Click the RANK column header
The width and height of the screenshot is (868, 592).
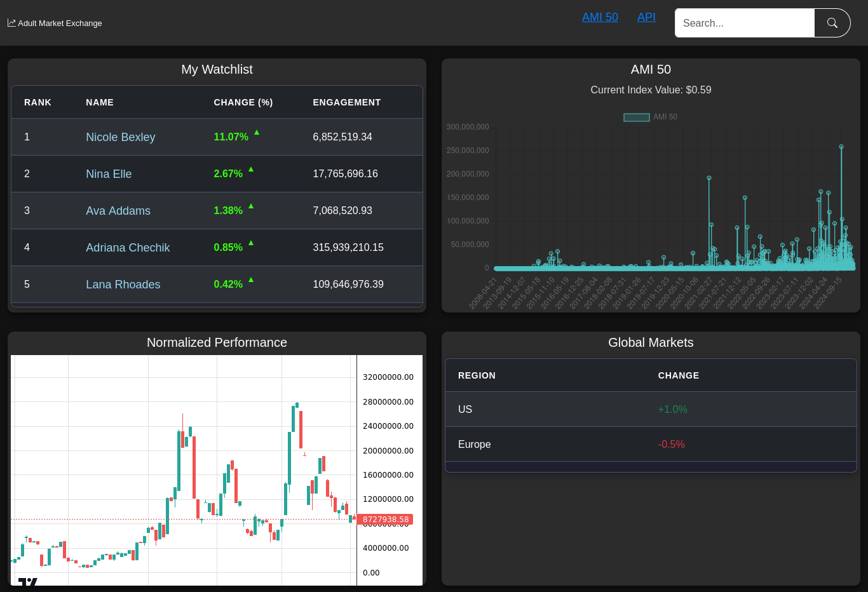(38, 102)
